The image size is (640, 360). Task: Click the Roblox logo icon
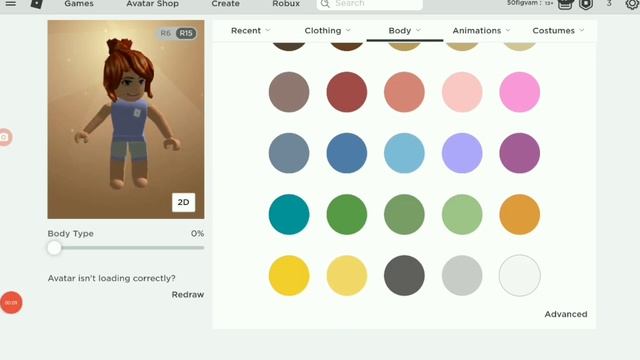click(x=37, y=4)
